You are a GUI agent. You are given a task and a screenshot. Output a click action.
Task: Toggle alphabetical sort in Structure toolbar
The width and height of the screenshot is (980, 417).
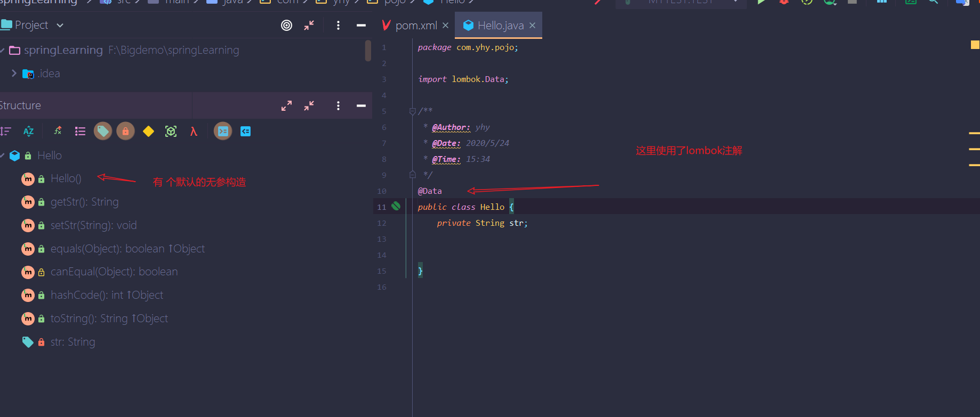pos(29,131)
